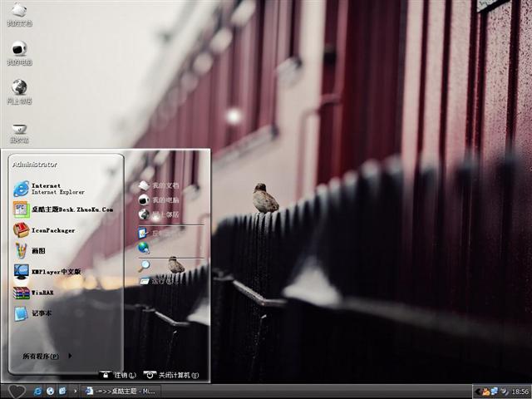This screenshot has height=399, width=532.
Task: Open 我的电脑 in Start menu right pane
Action: 159,199
